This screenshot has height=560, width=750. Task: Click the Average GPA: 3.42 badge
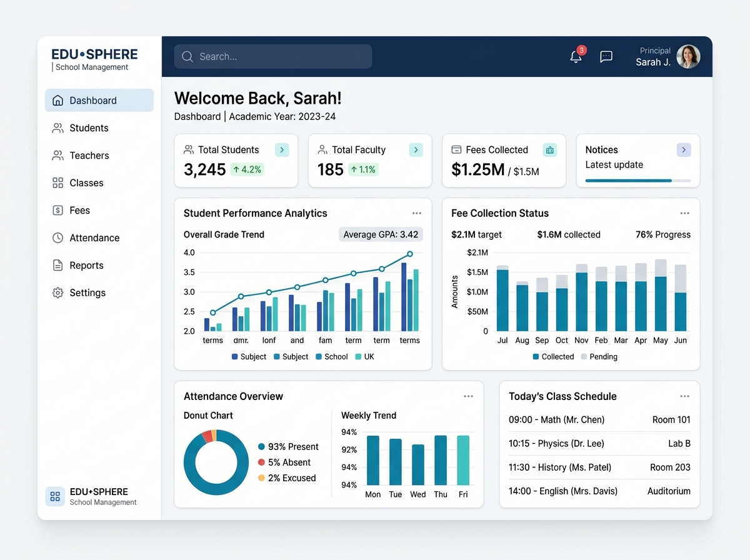[x=381, y=234]
